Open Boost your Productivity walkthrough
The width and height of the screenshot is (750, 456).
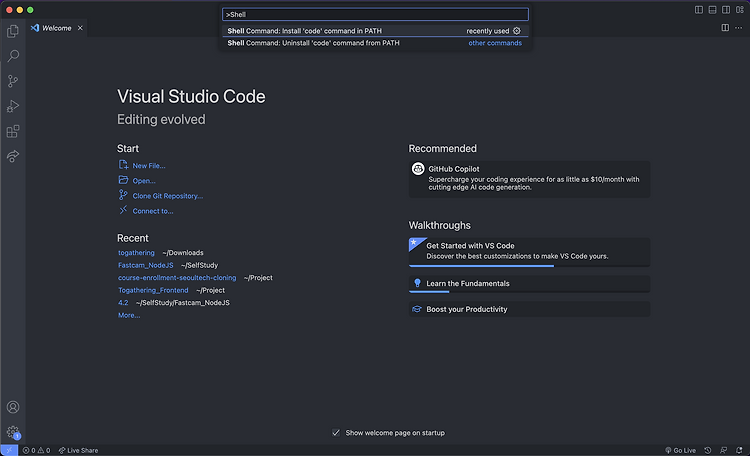(529, 309)
